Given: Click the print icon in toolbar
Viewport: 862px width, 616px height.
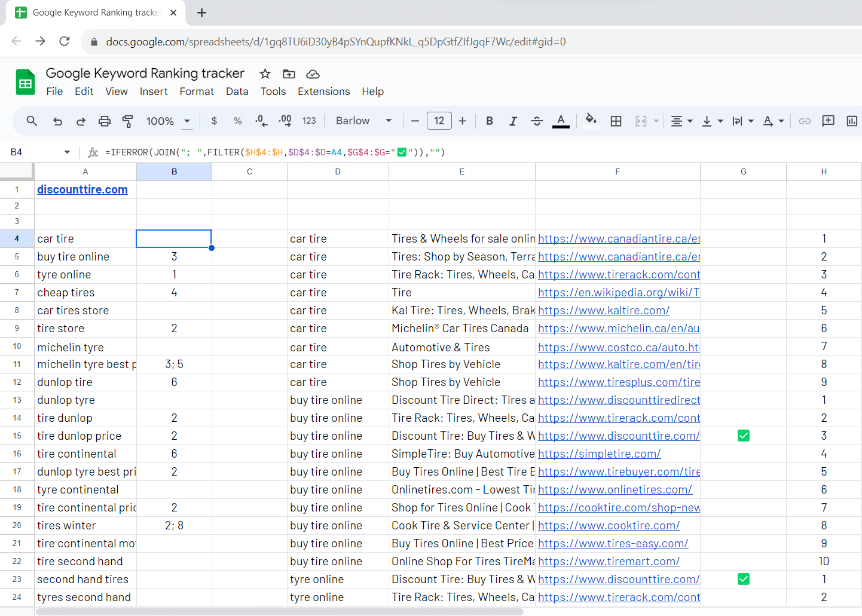Looking at the screenshot, I should coord(105,121).
